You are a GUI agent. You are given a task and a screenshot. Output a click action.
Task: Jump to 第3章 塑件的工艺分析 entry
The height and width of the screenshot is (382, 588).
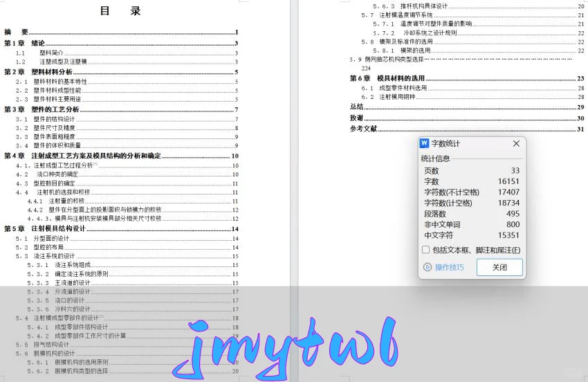[121, 109]
